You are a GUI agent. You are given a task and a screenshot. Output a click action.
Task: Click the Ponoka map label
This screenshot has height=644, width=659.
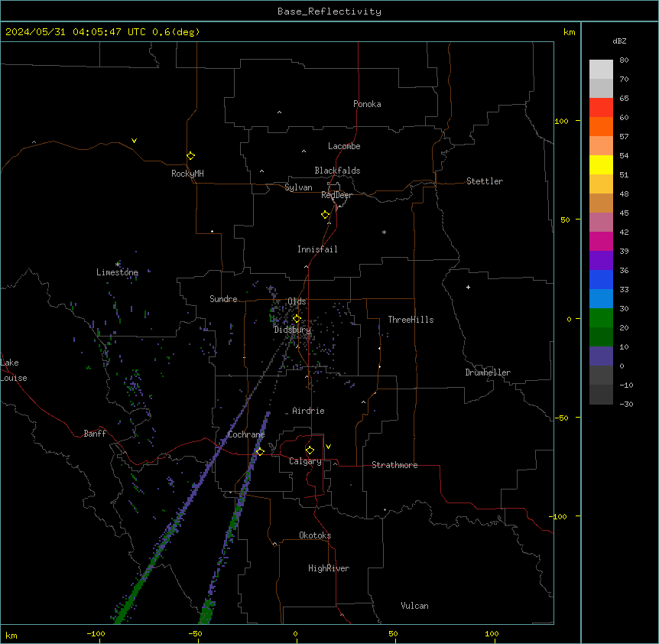[x=367, y=104]
